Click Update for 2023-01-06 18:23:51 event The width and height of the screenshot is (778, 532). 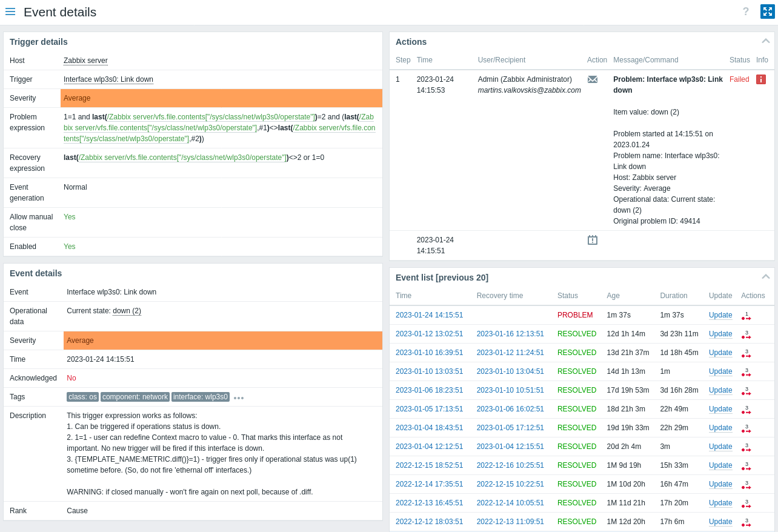point(720,390)
